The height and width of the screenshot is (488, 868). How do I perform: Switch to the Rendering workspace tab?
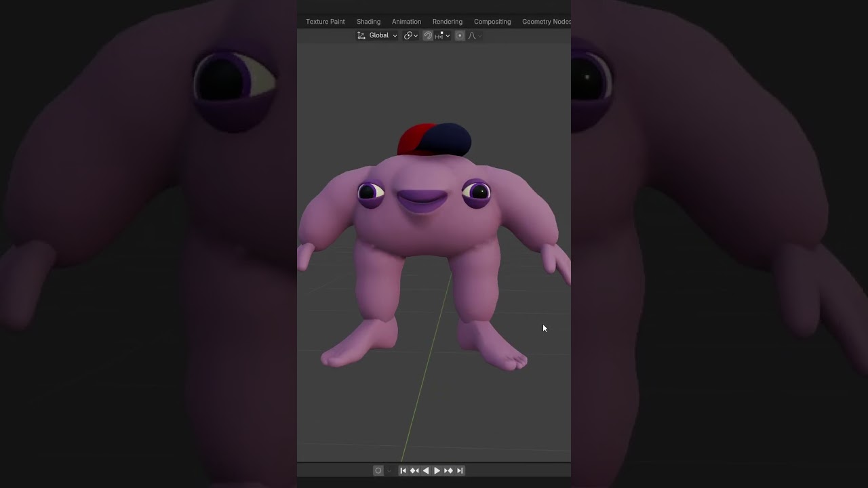click(x=447, y=22)
